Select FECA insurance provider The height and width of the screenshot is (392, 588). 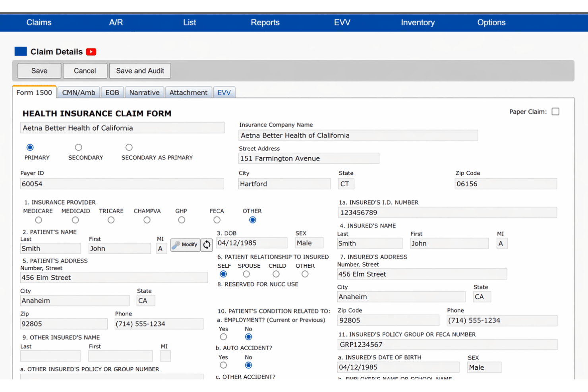tap(217, 220)
